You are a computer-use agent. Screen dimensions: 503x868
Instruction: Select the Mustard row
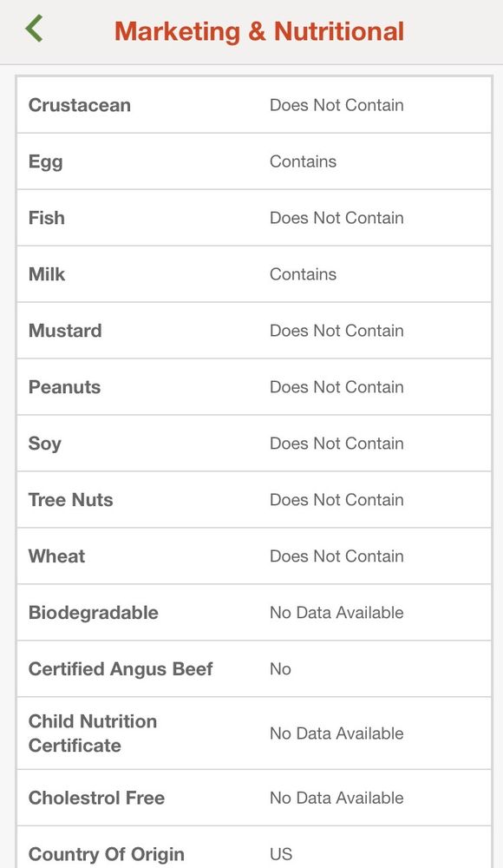(x=254, y=331)
